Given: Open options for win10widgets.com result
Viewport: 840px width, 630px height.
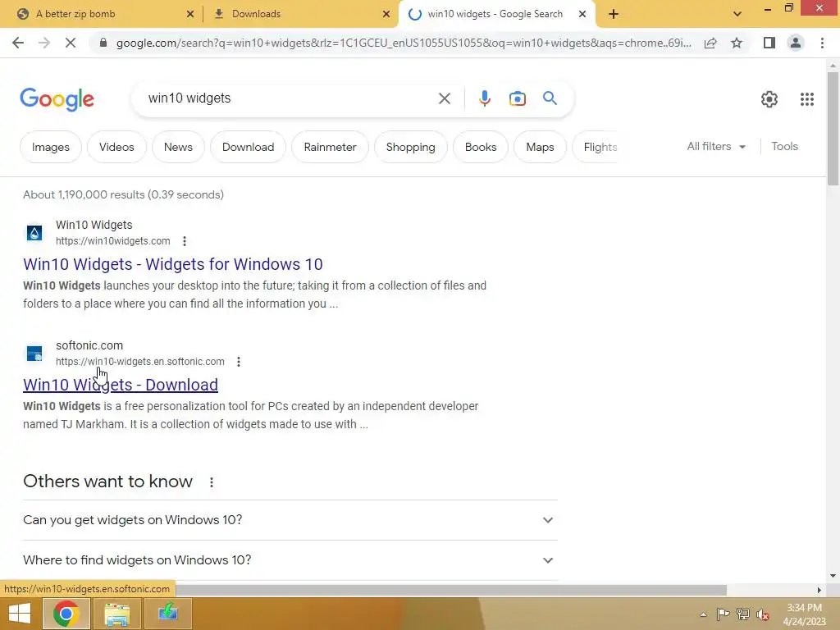Looking at the screenshot, I should pos(185,241).
